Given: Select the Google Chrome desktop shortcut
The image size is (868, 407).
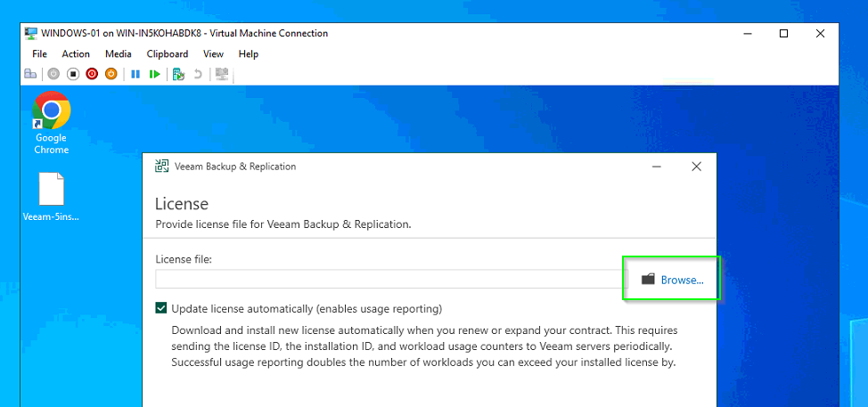Looking at the screenshot, I should click(x=52, y=123).
